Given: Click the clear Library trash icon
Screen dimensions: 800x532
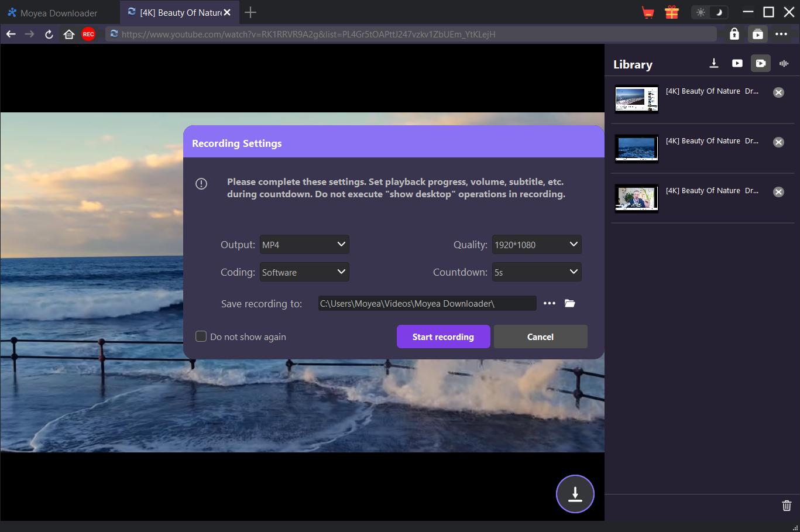Looking at the screenshot, I should click(x=787, y=505).
